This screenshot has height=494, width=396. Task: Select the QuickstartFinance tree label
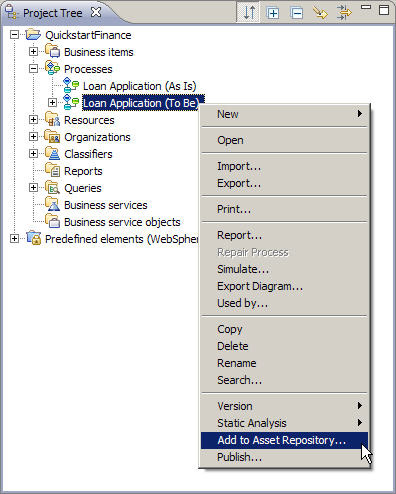point(88,35)
